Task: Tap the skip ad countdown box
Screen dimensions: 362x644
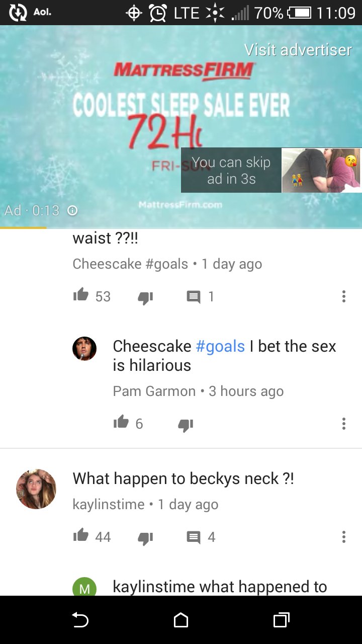Action: tap(231, 170)
